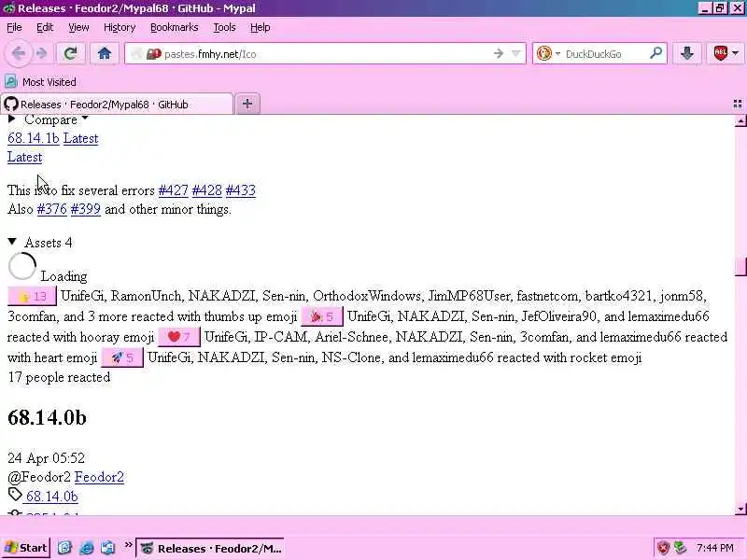Image resolution: width=747 pixels, height=560 pixels.
Task: Click the thumbs up 13 reaction button
Action: click(32, 296)
